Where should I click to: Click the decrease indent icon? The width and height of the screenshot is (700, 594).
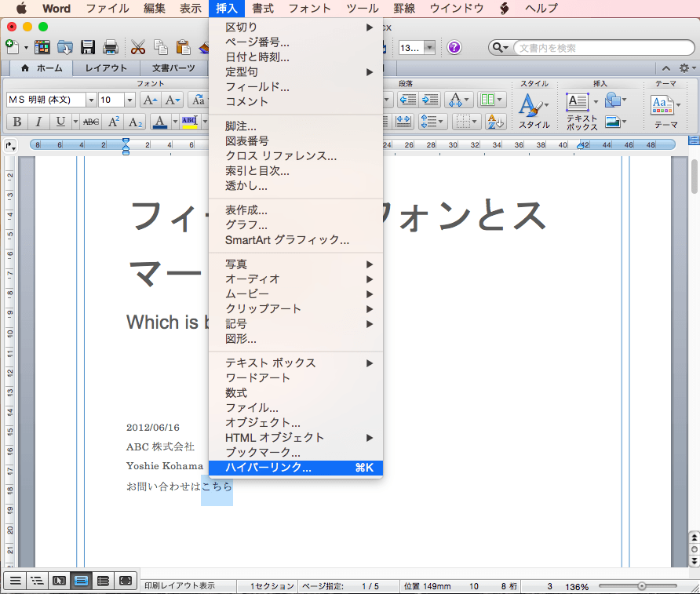point(408,100)
